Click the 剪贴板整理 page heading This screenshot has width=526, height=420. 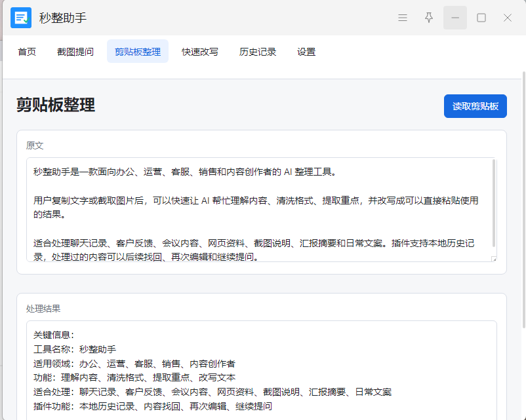tap(56, 105)
